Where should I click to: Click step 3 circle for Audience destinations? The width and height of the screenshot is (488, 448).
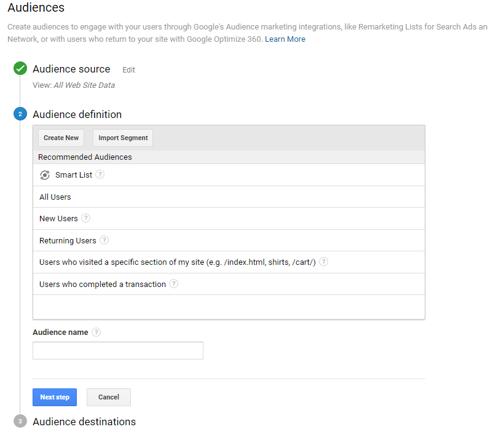pos(20,421)
